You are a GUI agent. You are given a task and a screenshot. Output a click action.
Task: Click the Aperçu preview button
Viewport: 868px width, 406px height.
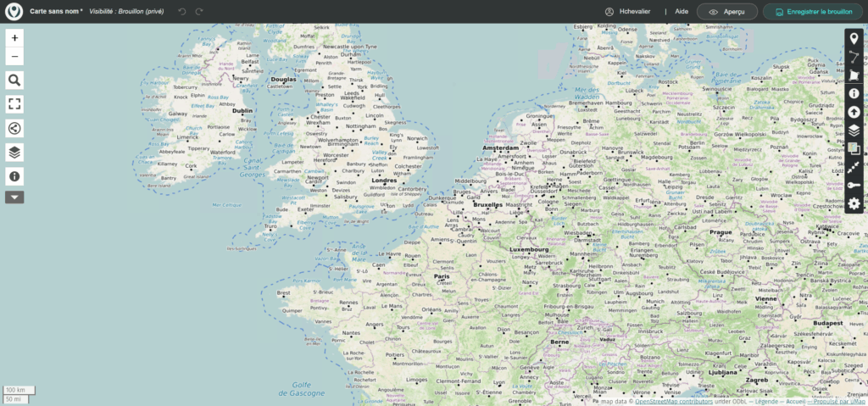tap(726, 12)
